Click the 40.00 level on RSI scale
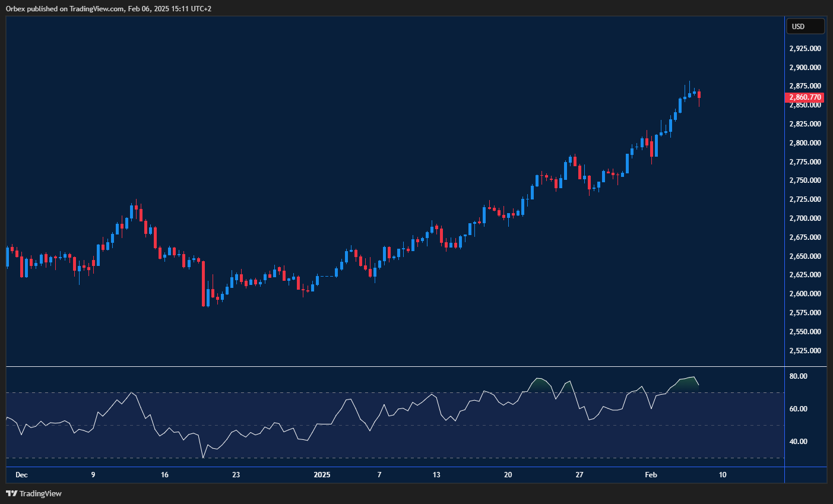833x504 pixels. tap(799, 442)
